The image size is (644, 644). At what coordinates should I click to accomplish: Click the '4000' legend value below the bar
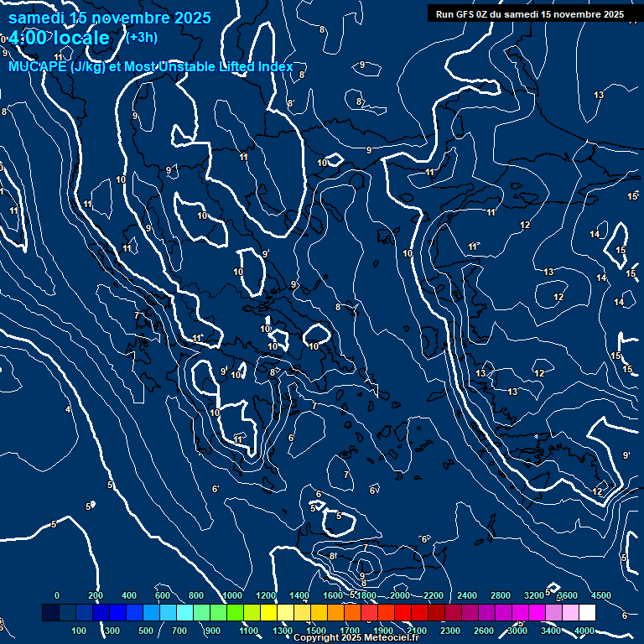[x=584, y=631]
